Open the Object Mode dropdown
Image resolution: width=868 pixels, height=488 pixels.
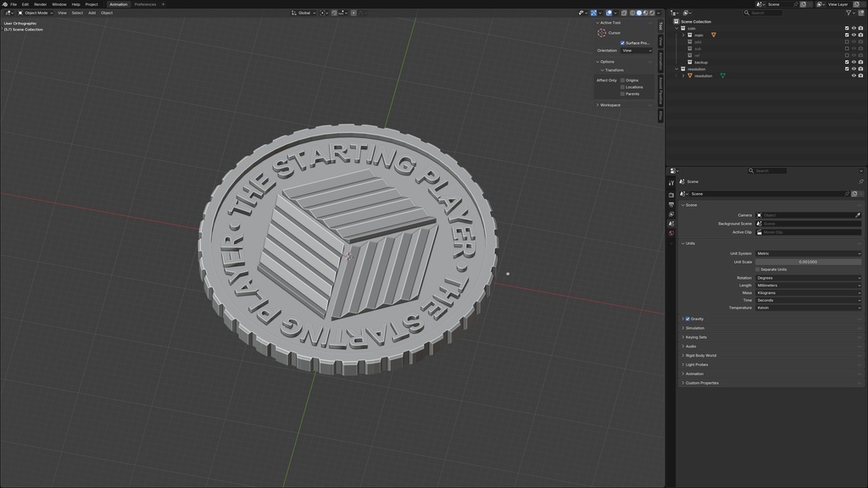tap(36, 13)
